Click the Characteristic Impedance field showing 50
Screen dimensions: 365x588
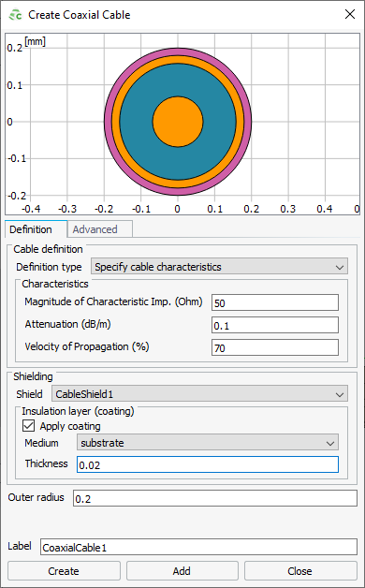[x=275, y=302]
